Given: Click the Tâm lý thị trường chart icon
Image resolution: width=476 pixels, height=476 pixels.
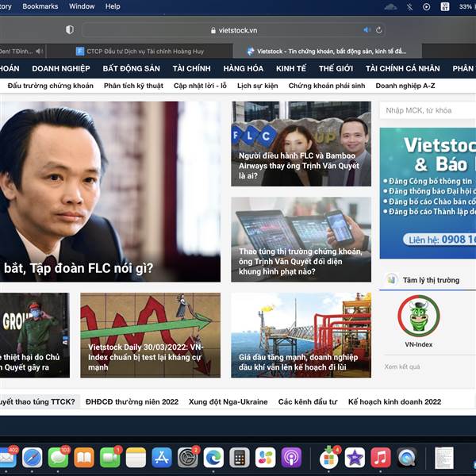Looking at the screenshot, I should click(391, 279).
